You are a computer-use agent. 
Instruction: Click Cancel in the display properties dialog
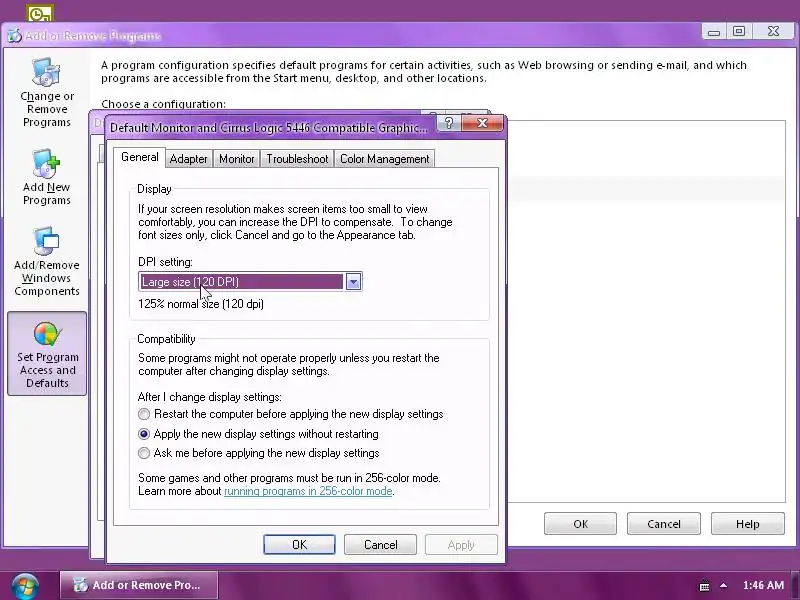click(x=380, y=544)
